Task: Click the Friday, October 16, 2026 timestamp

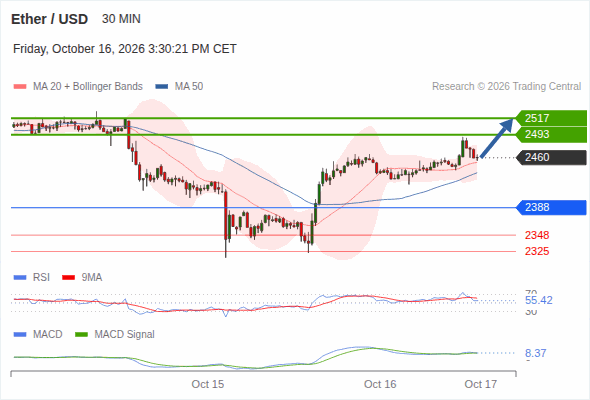Action: [x=125, y=49]
